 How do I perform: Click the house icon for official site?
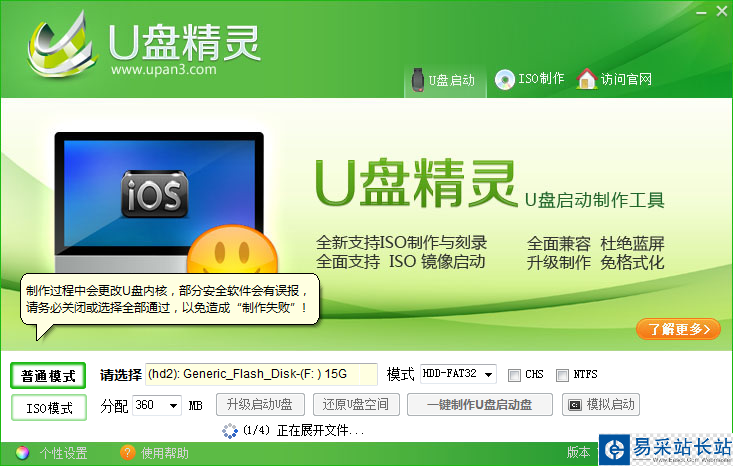587,79
